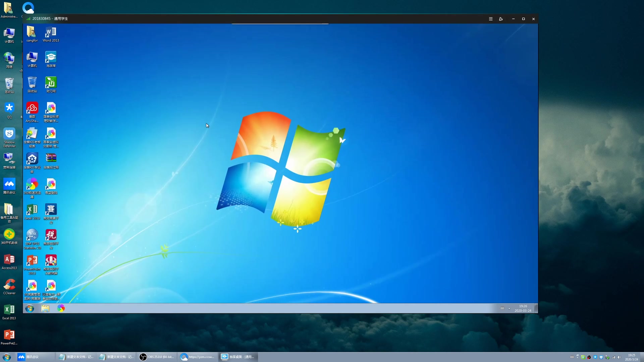The height and width of the screenshot is (362, 644).
Task: Launch PowerPoint 2013 in remote desktop
Action: coord(32,265)
